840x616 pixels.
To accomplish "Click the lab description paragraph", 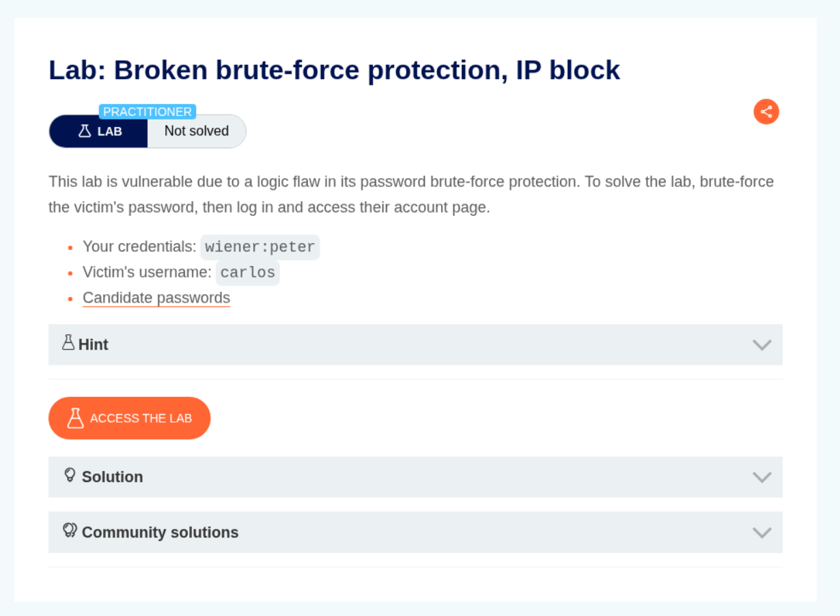I will pos(410,194).
